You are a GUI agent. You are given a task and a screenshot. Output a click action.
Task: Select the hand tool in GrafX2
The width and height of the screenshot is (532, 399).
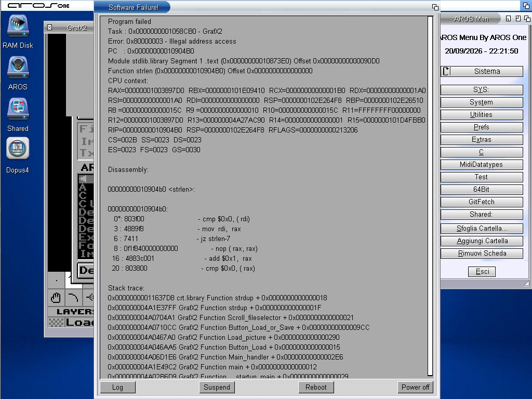click(56, 298)
